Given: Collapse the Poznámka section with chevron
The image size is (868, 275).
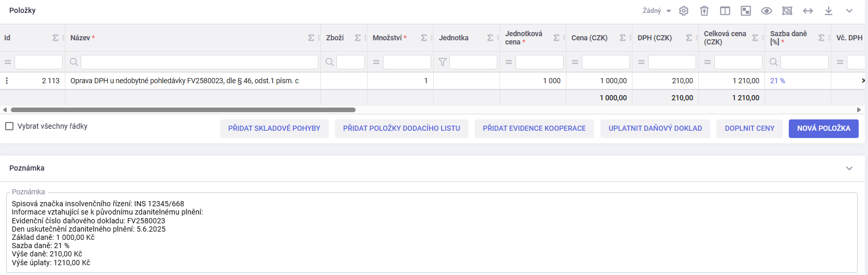Looking at the screenshot, I should (849, 168).
